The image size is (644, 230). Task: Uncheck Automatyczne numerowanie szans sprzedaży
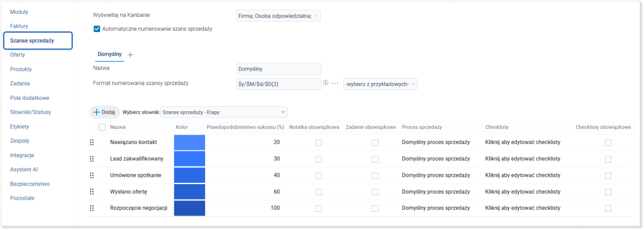(x=97, y=29)
